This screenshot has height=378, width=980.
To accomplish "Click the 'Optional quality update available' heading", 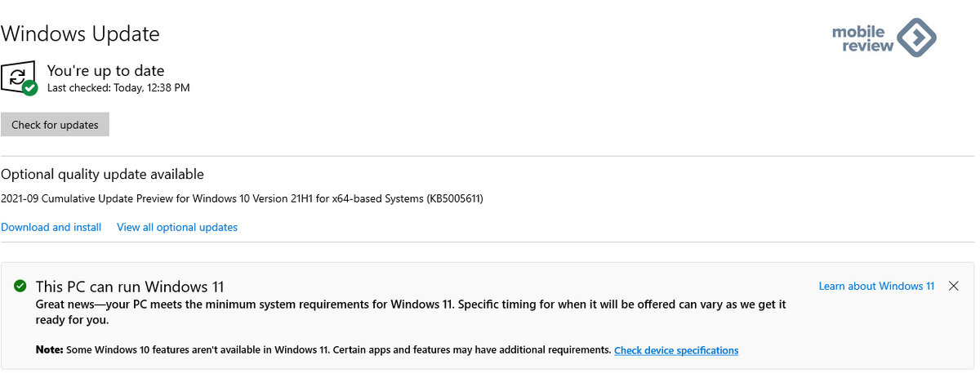I will 103,174.
